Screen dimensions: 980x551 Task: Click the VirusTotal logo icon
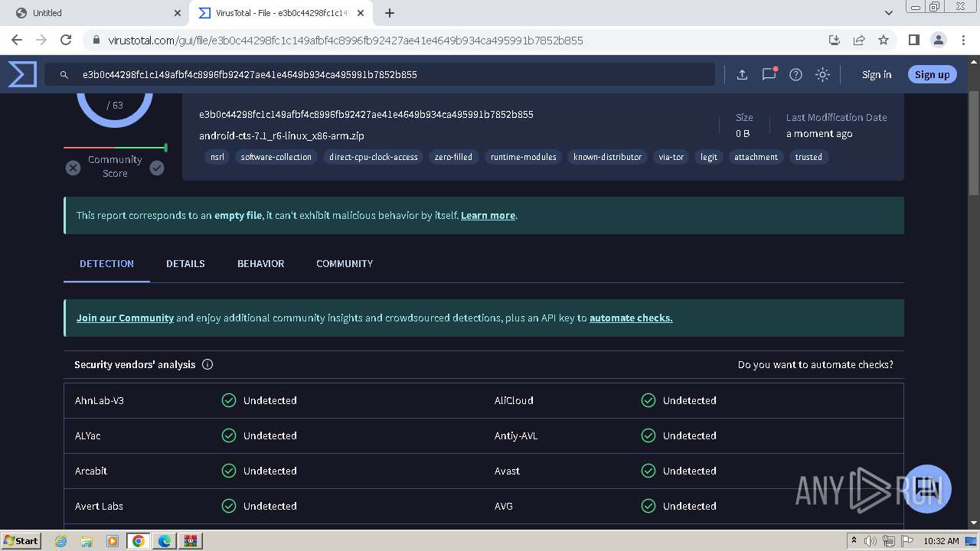coord(22,74)
